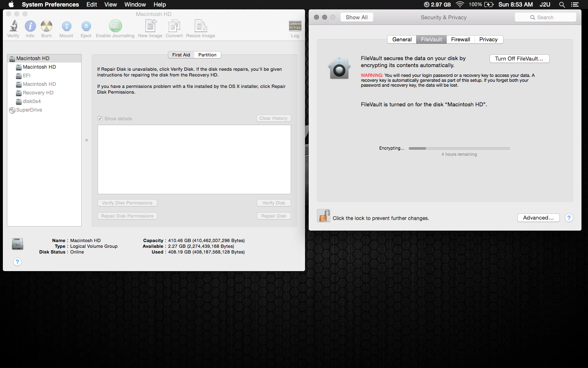Click the New Image toolbar icon

pyautogui.click(x=151, y=26)
